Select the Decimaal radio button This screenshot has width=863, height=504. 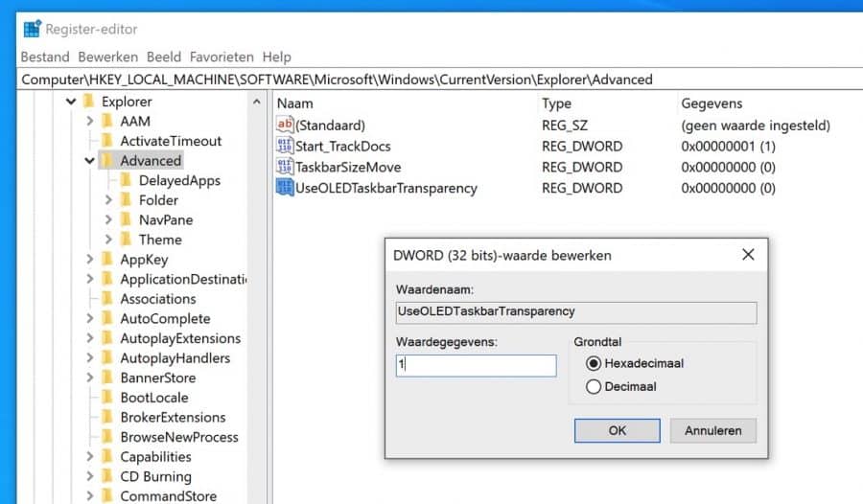pyautogui.click(x=594, y=387)
